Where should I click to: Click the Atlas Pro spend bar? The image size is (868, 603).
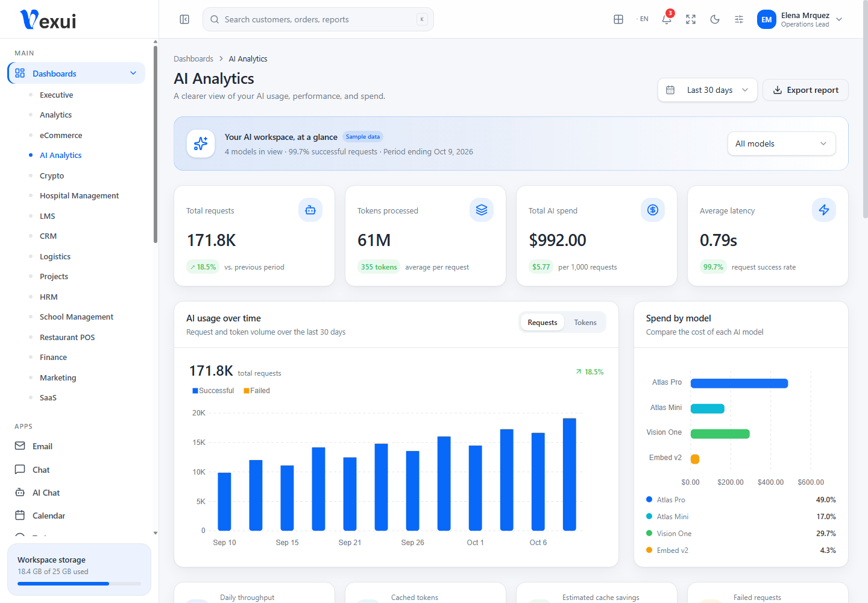pos(740,384)
